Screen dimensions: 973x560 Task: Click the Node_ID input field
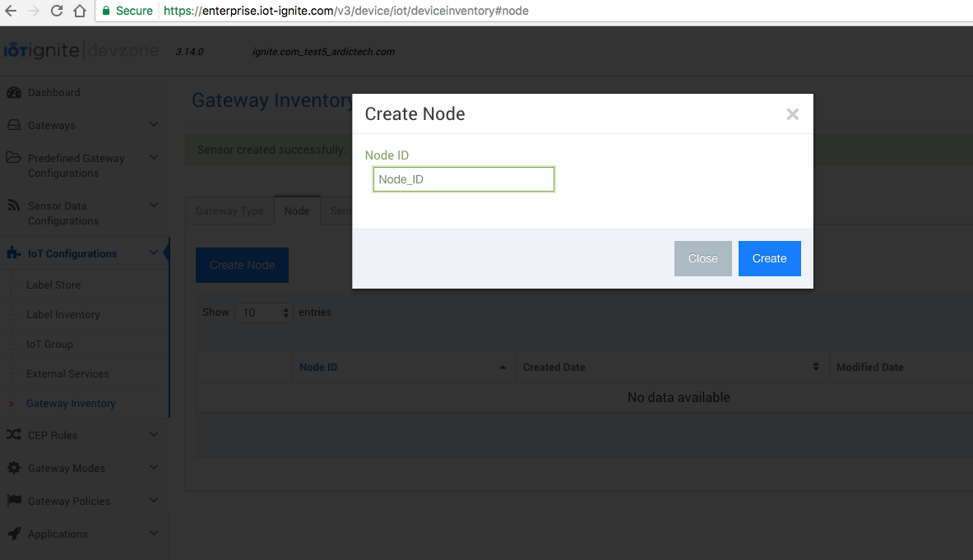(463, 178)
